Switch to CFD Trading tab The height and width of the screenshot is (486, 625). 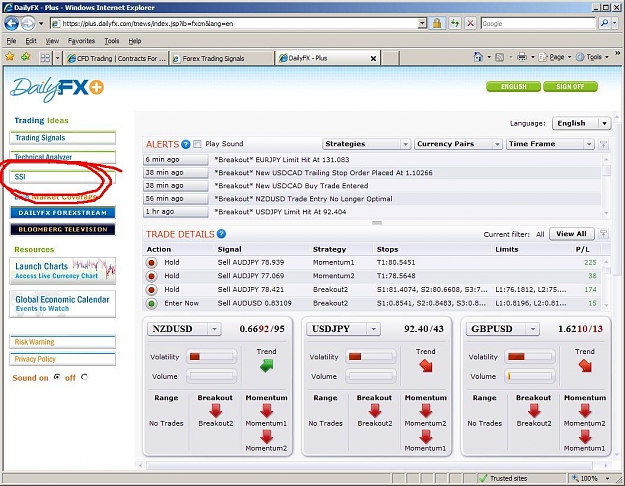click(x=116, y=59)
